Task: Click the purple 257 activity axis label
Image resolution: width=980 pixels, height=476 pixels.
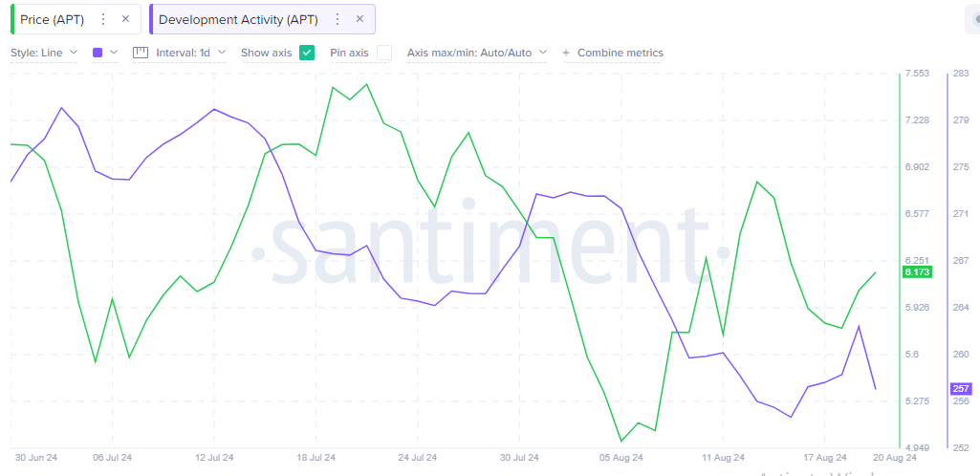Action: (960, 389)
